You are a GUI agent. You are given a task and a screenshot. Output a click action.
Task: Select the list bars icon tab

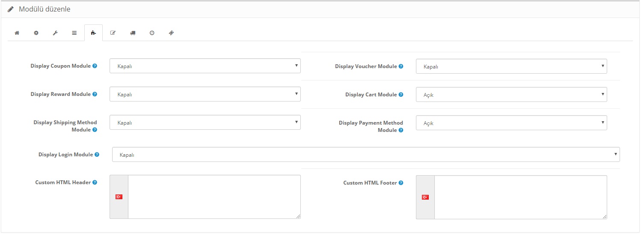coord(74,33)
